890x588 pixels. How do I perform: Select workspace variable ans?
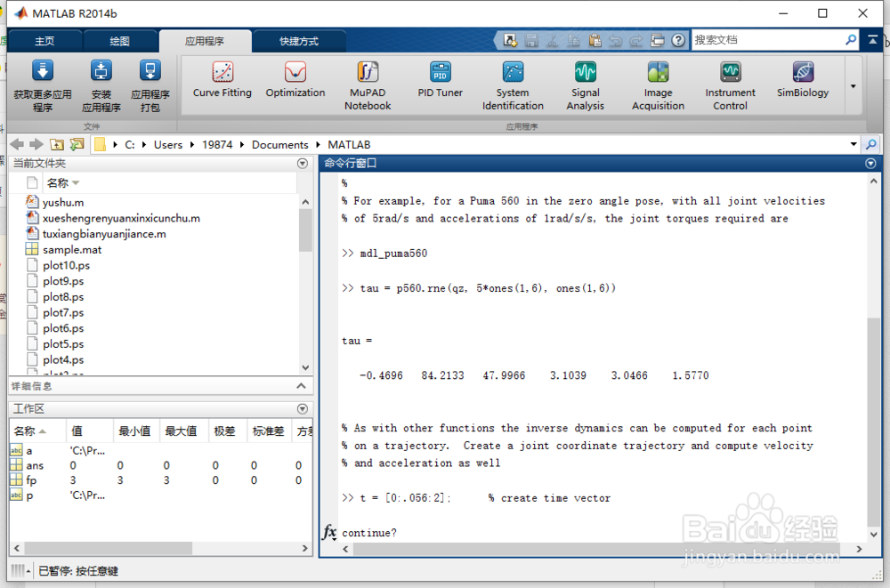pos(34,465)
